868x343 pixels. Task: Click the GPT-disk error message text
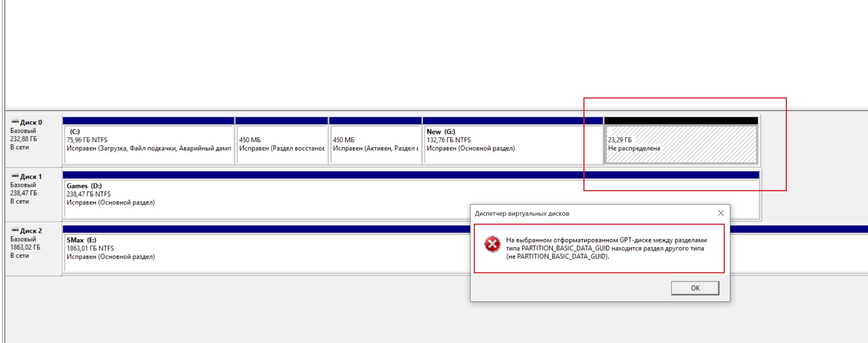coord(606,248)
